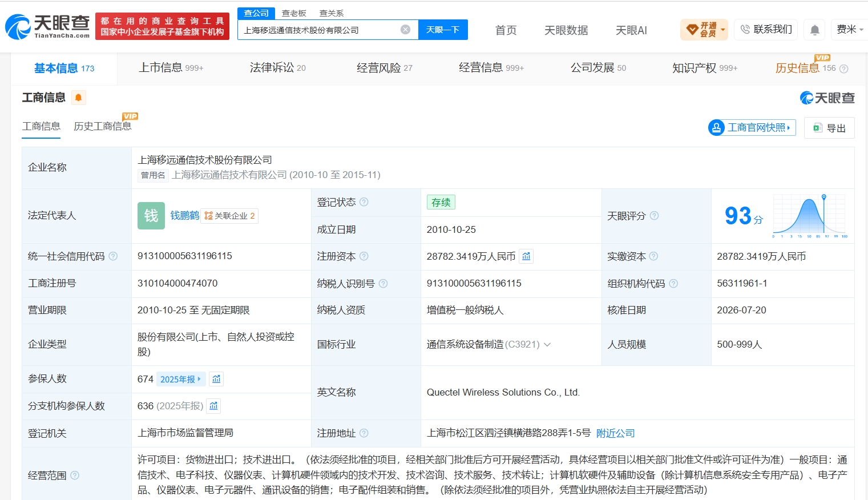
Task: Expand the 国标行业 industry chevron
Action: 547,345
